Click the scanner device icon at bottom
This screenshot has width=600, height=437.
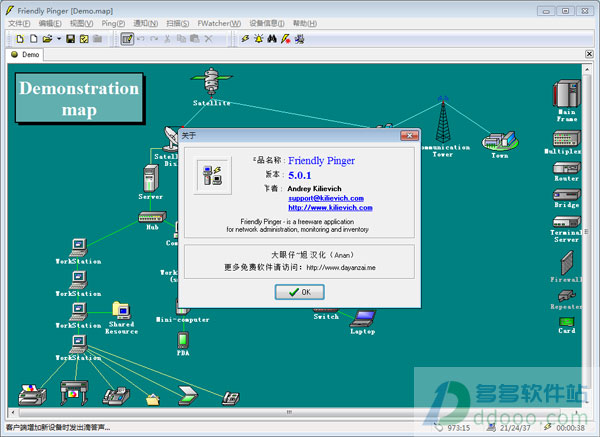tap(188, 396)
